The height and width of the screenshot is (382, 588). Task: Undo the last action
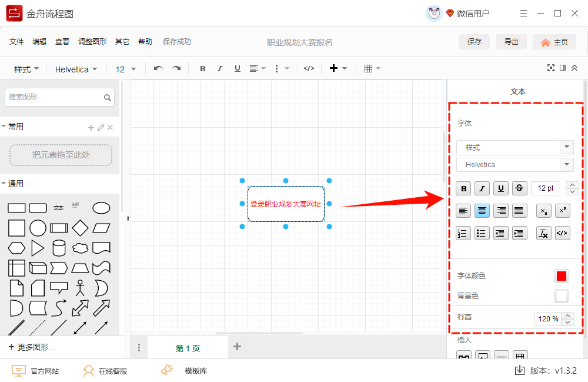[x=158, y=68]
